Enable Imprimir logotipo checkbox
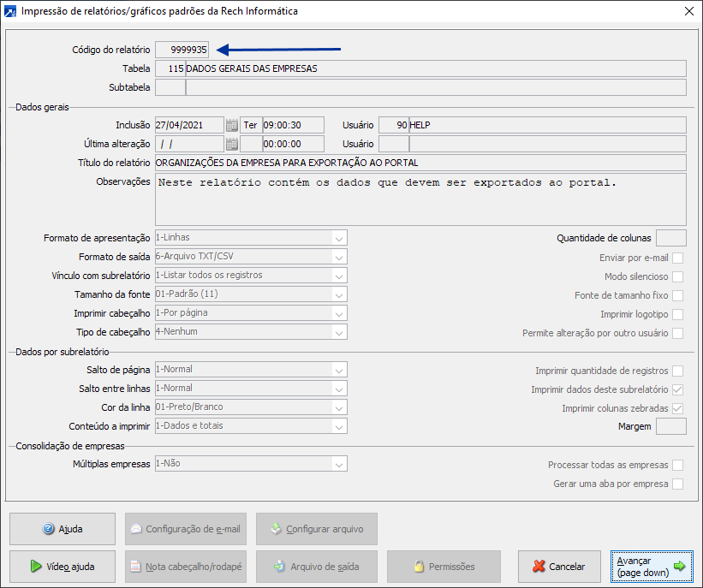Screen dimensions: 703x588 pyautogui.click(x=677, y=314)
